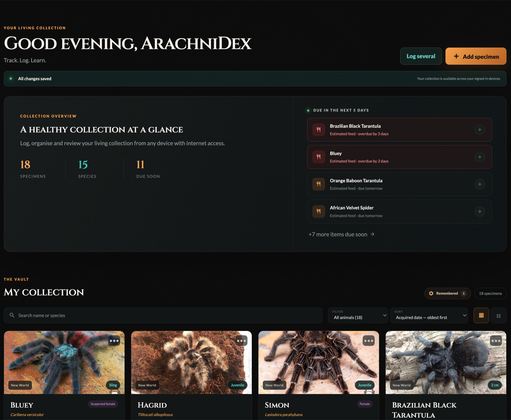
Task: Click the Log several button
Action: 421,56
